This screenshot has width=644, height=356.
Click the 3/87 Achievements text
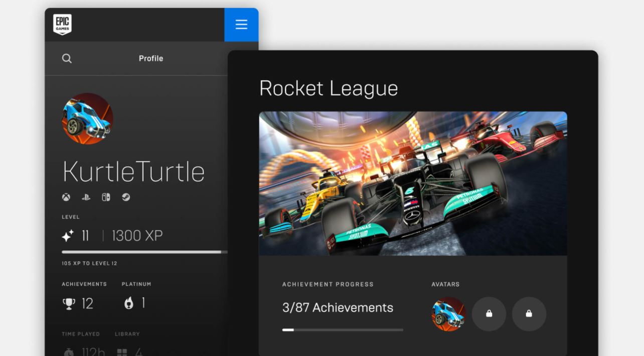(x=338, y=308)
